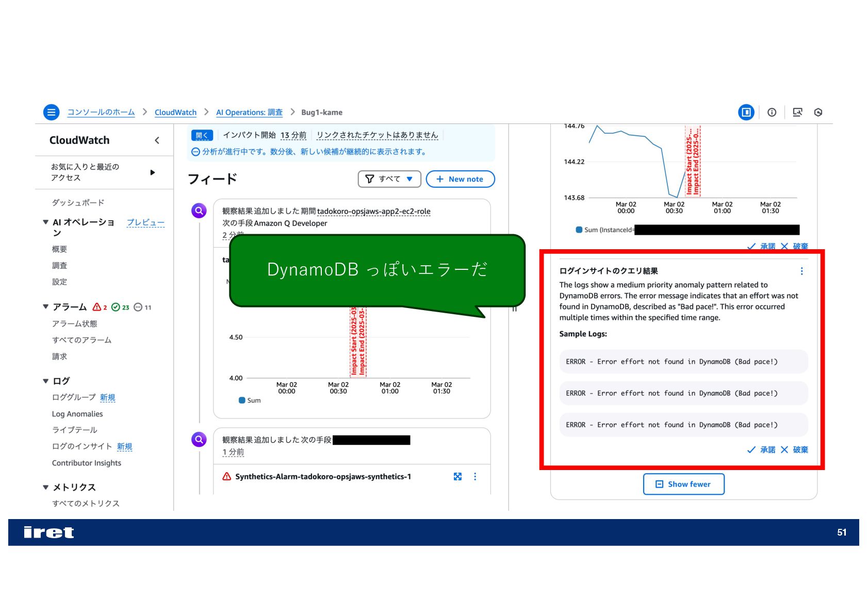The image size is (868, 614).
Task: Collapse the AI オペレーション section
Action: pyautogui.click(x=45, y=222)
